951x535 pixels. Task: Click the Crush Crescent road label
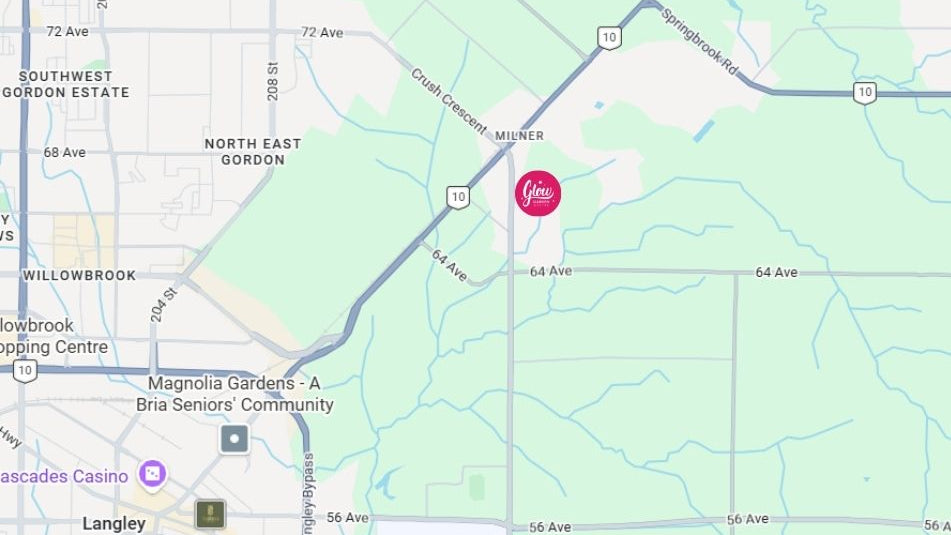[x=448, y=101]
